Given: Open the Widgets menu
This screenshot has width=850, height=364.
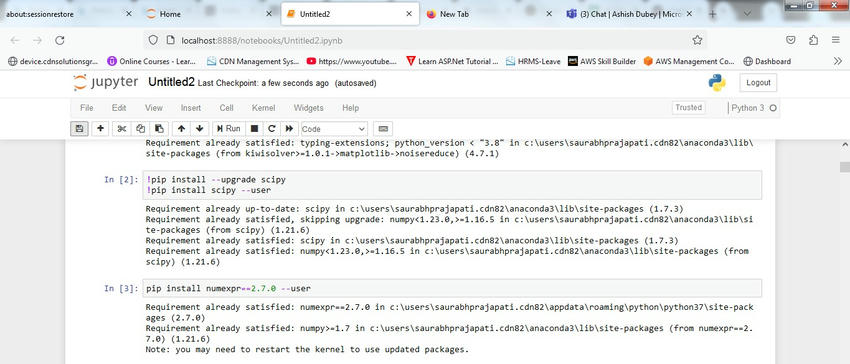Looking at the screenshot, I should point(308,108).
